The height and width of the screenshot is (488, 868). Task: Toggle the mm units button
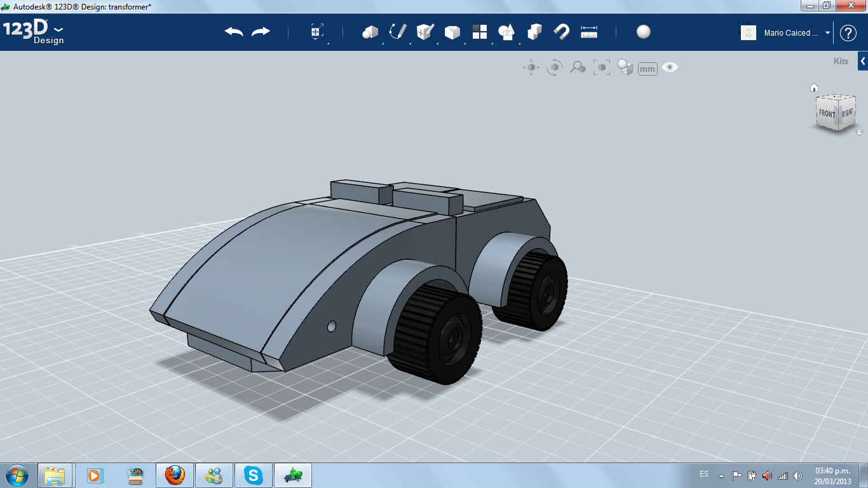click(647, 69)
